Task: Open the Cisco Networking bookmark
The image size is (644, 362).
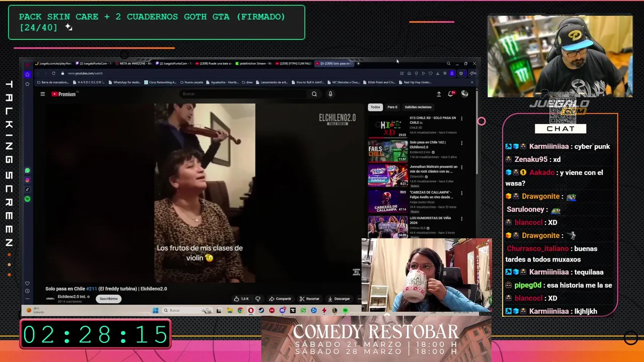Action: coord(160,82)
